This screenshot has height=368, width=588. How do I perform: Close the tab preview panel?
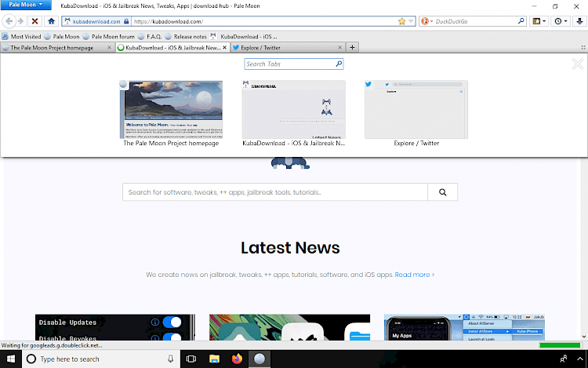[578, 64]
